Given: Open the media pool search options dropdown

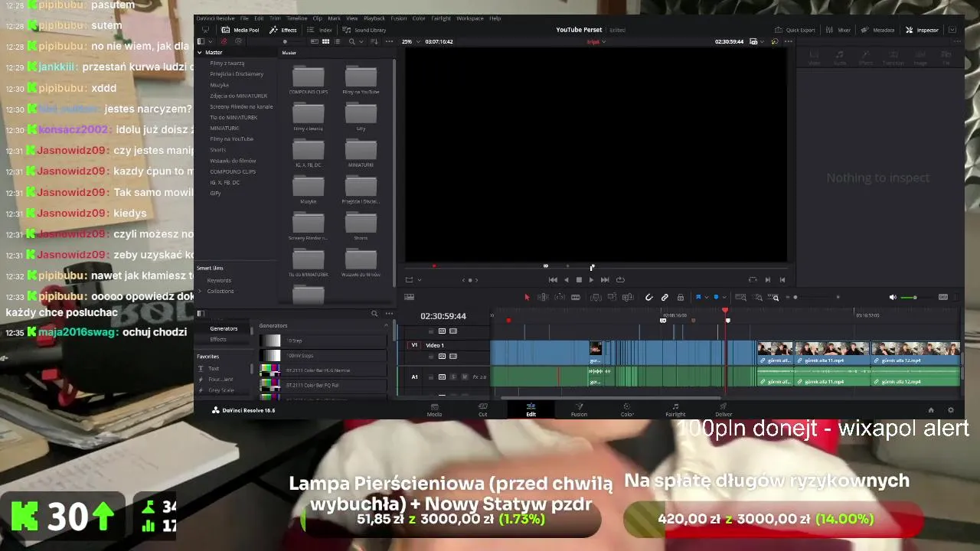Looking at the screenshot, I should tap(360, 41).
